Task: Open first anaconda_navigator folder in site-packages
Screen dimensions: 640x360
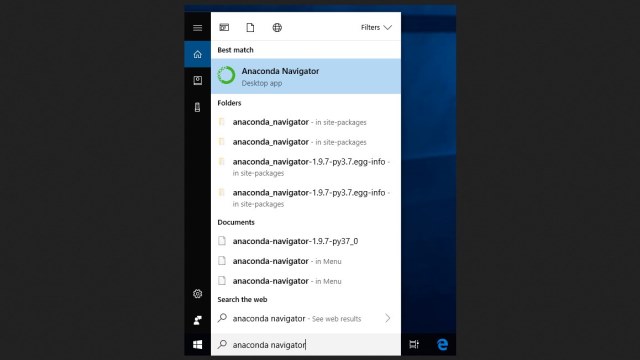Action: (x=306, y=122)
